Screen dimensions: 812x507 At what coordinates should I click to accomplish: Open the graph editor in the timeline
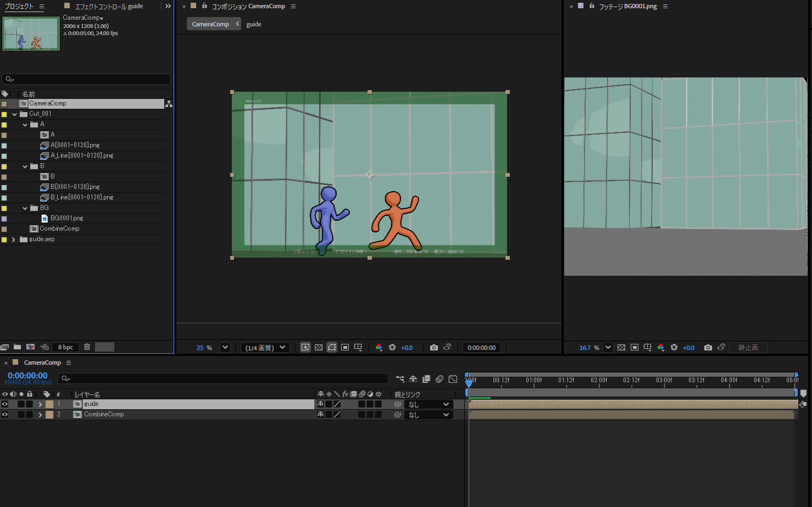(453, 379)
